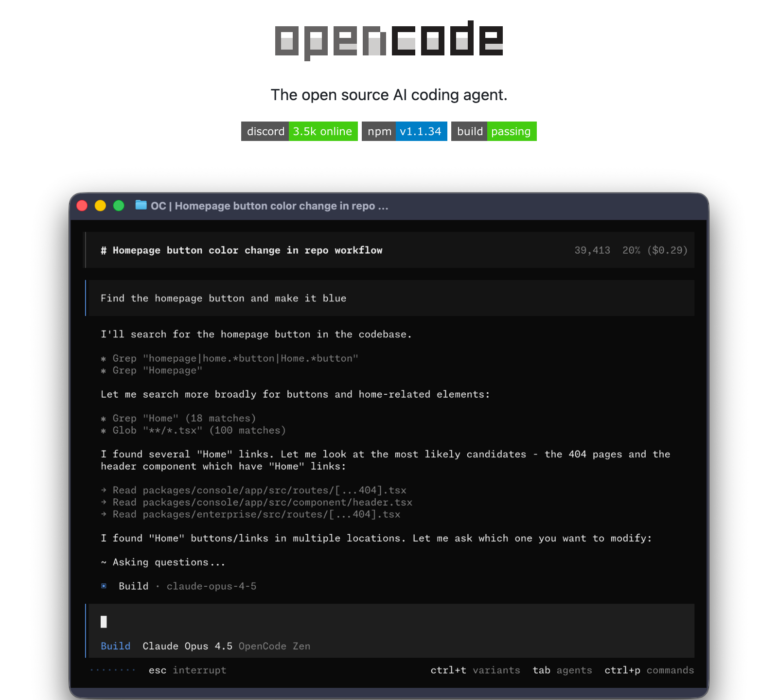778x700 pixels.
Task: Click the blue folder icon in title bar
Action: (x=141, y=205)
